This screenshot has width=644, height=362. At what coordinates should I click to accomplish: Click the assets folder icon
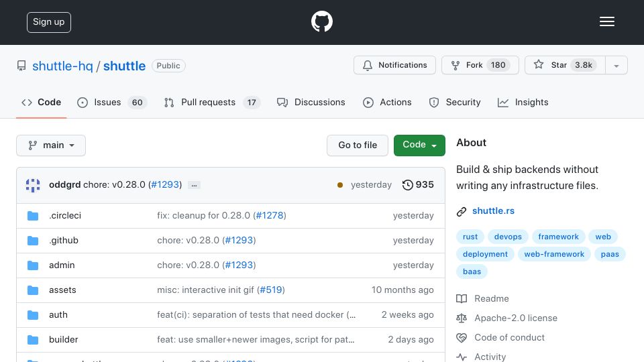(x=33, y=290)
